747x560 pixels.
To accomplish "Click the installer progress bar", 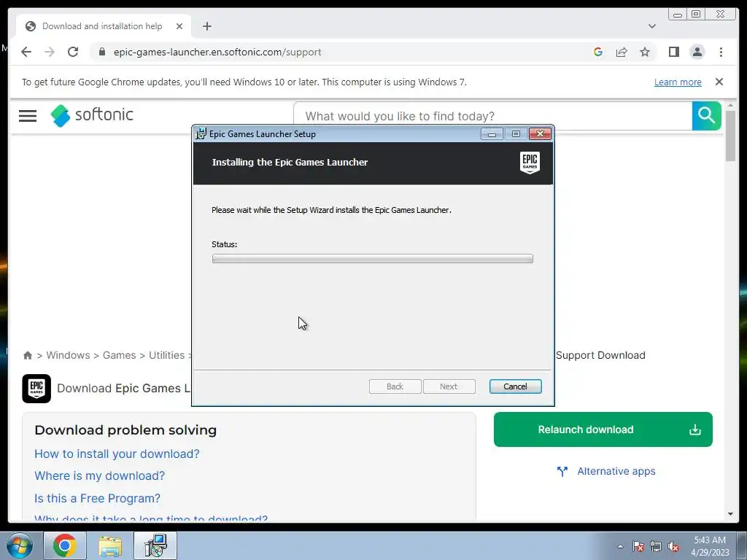I will pyautogui.click(x=373, y=259).
